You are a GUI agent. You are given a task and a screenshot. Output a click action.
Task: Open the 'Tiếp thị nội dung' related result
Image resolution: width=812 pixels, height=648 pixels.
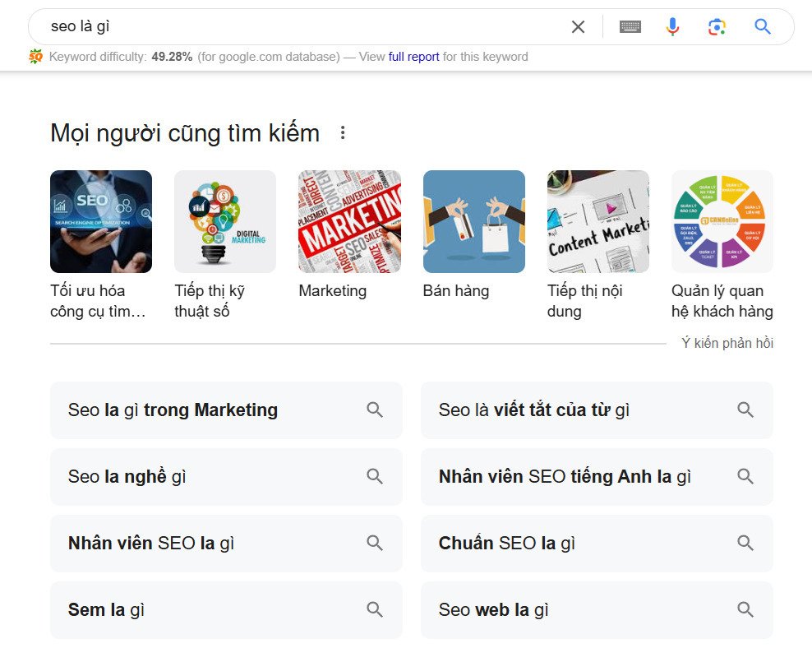[597, 220]
